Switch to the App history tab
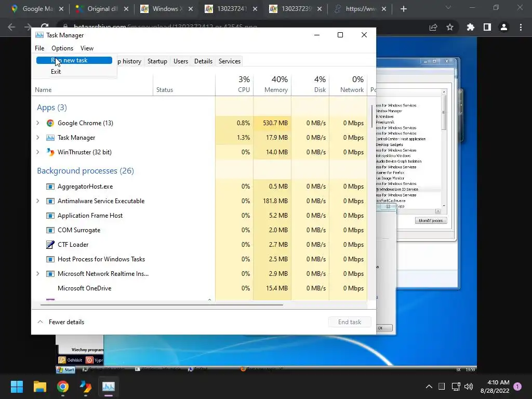The image size is (532, 399). [129, 61]
